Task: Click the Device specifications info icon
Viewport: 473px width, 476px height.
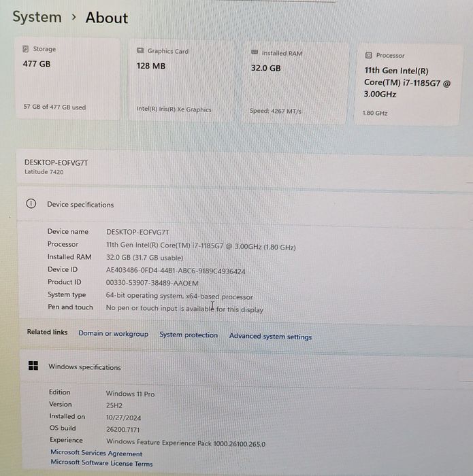Action: (31, 203)
